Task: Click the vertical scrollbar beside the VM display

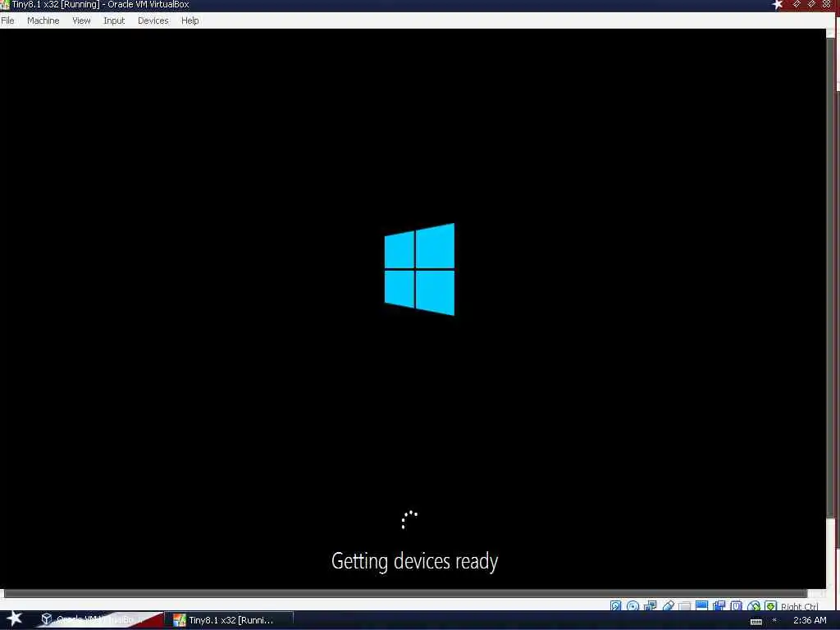Action: point(830,277)
